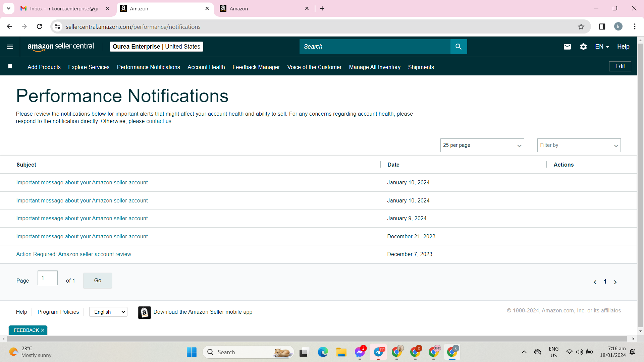Open Feedback Manager menu item

point(256,67)
